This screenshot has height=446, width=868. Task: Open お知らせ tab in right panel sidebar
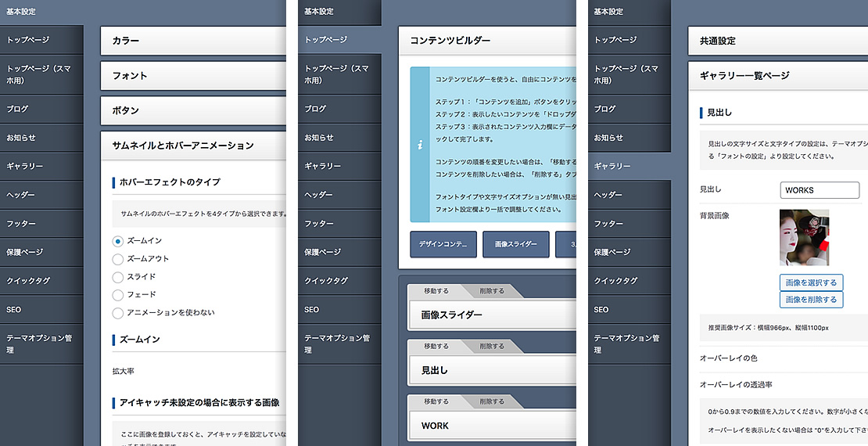[629, 138]
